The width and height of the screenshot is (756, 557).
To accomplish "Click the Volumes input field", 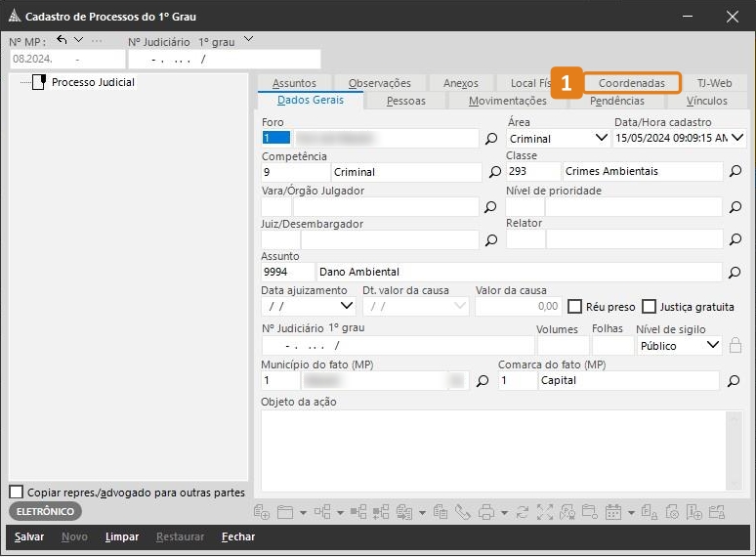I will point(563,345).
